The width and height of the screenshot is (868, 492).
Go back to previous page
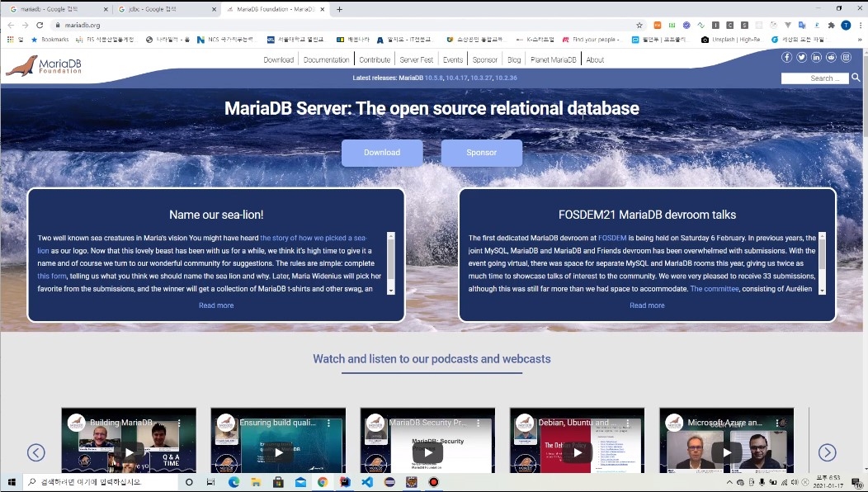(11, 26)
